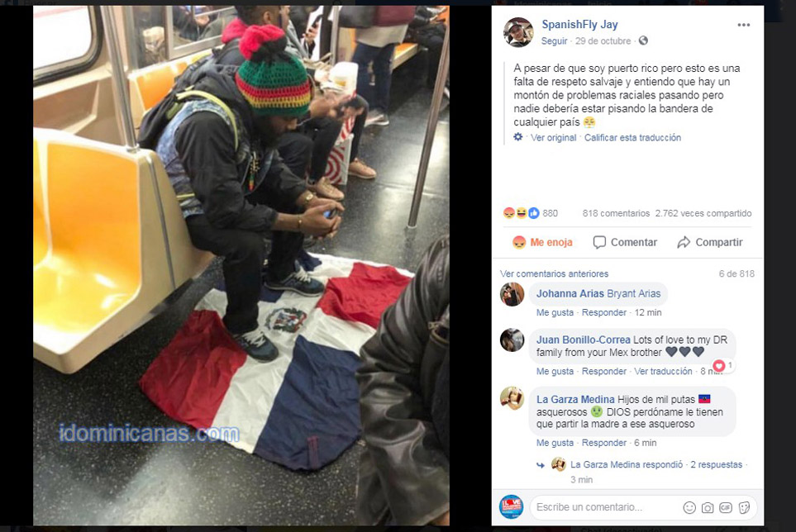Viewport: 796px width, 532px height.
Task: Click the globe public privacy icon
Action: pos(643,40)
